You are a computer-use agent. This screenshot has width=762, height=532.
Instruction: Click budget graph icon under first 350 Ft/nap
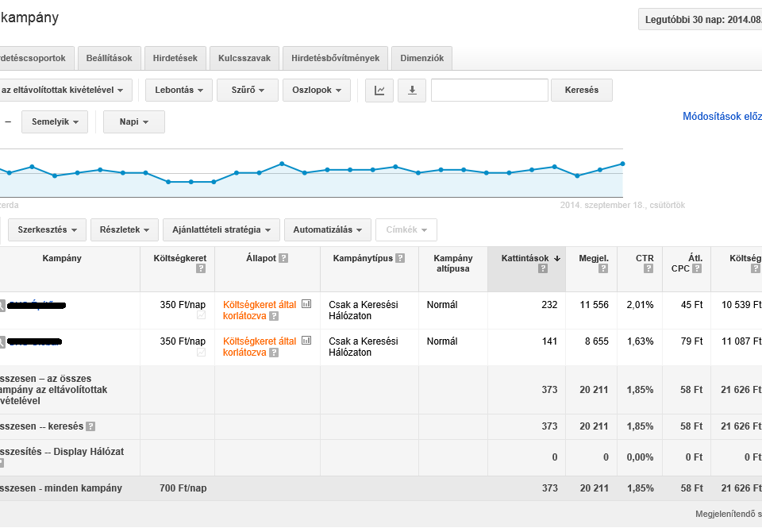click(201, 315)
